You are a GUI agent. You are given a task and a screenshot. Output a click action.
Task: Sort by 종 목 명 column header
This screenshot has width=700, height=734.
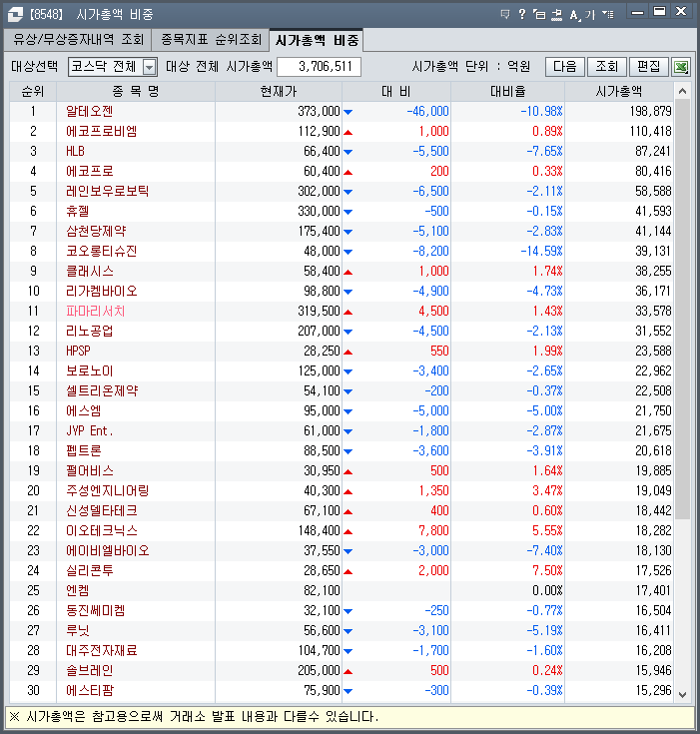(136, 91)
